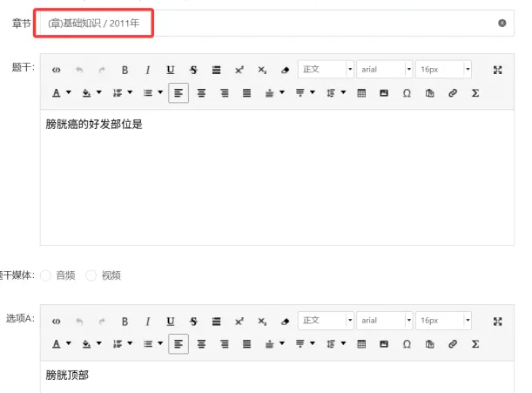Click 章节 field showing 基础知识 / 2011年

click(277, 24)
